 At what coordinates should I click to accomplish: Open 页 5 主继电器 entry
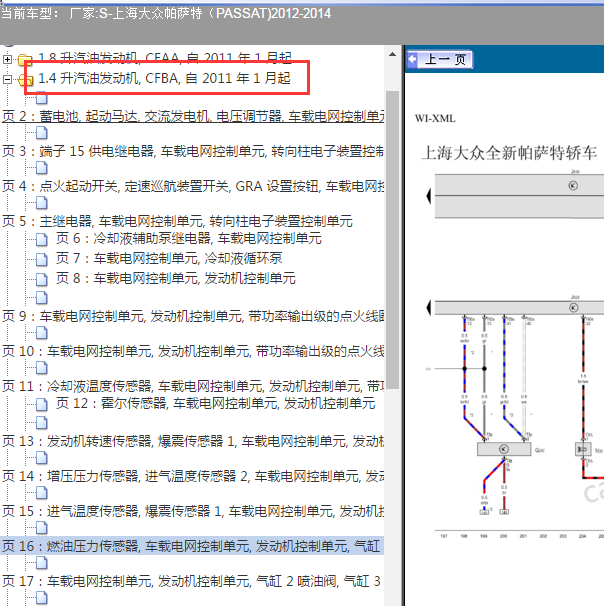[x=177, y=221]
